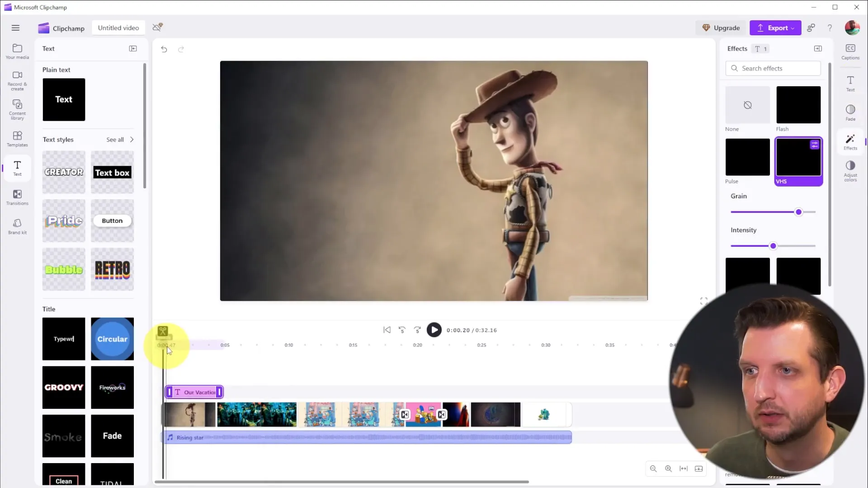Open right sidebar Text properties panel
The width and height of the screenshot is (868, 488).
[x=850, y=83]
